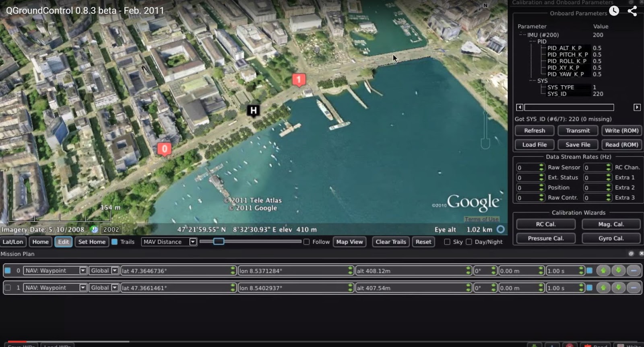Click the Lat/Lon button
The image size is (644, 347).
13,242
